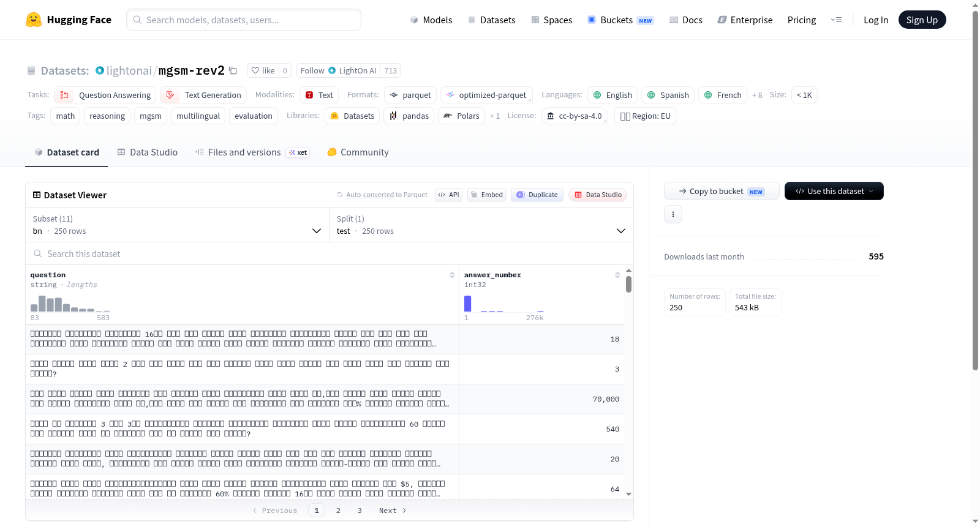Click the main search models input

(x=244, y=20)
